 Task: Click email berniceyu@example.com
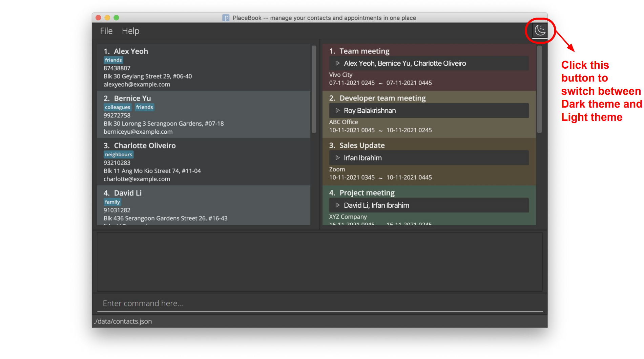click(138, 132)
